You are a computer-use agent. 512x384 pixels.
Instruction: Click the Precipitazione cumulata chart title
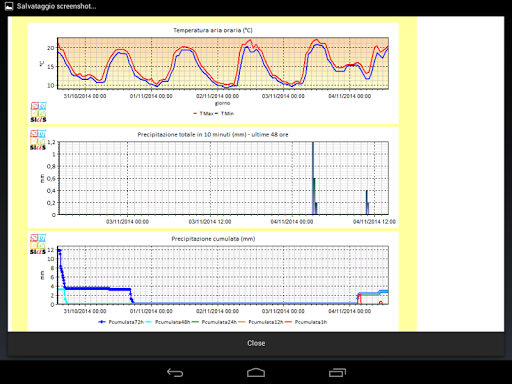point(213,239)
